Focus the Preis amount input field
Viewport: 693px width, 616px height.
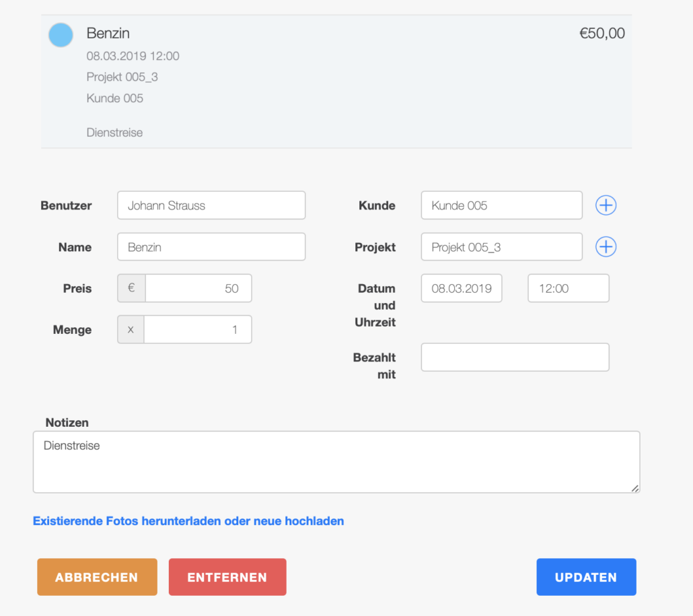(198, 288)
